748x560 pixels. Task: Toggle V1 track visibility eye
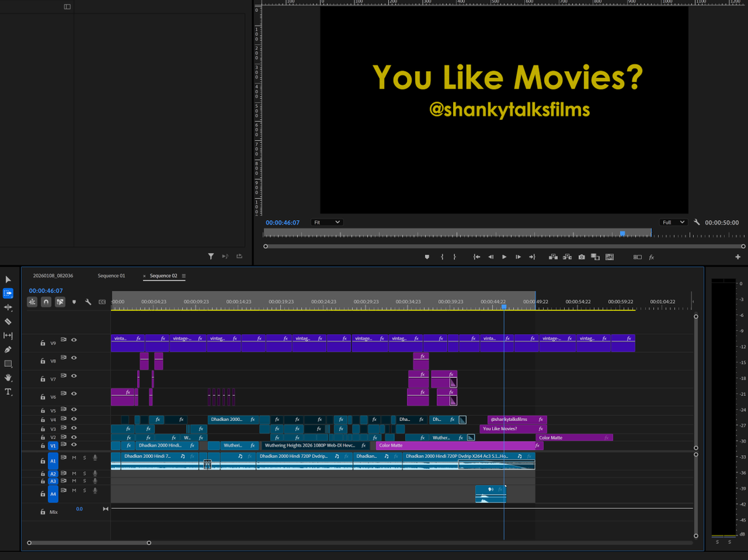(74, 445)
